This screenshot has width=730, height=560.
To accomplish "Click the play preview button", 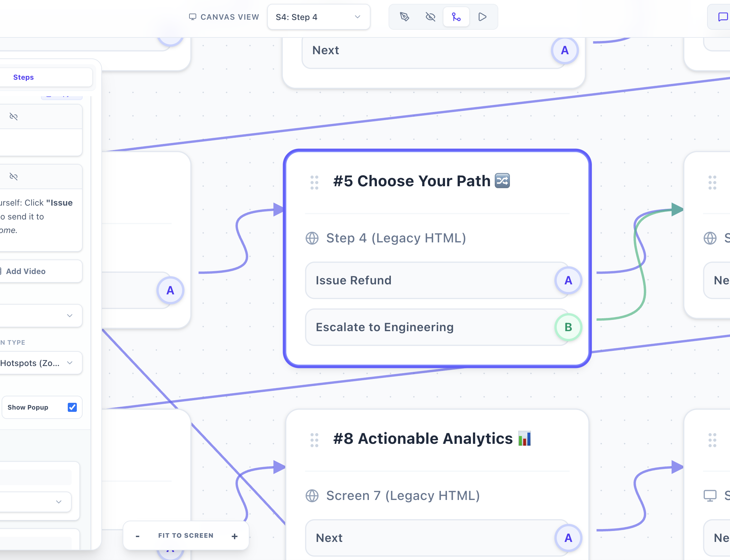I will [482, 17].
